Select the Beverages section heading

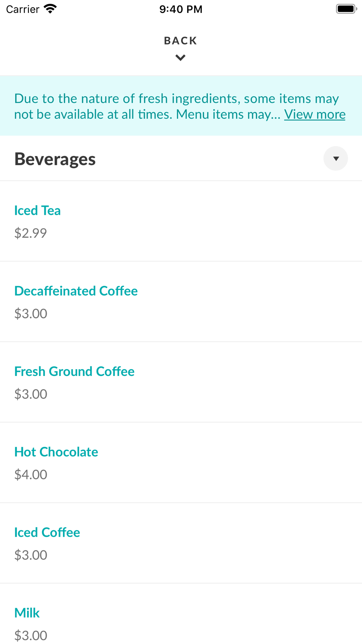tap(55, 159)
